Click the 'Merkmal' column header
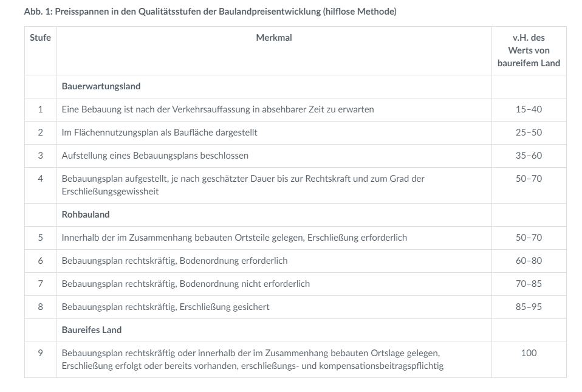This screenshot has width=582, height=392. coord(274,38)
